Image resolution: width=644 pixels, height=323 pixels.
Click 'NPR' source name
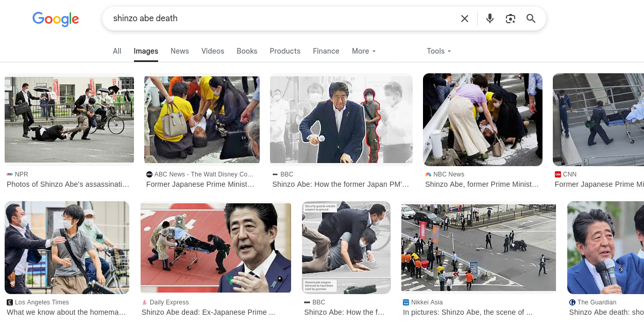(22, 174)
